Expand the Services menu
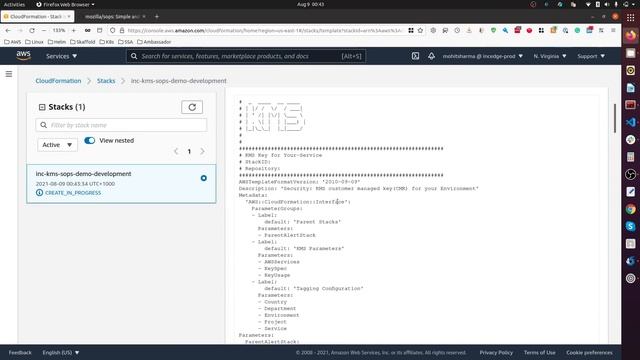Viewport: 640px width, 360px height. (61, 56)
